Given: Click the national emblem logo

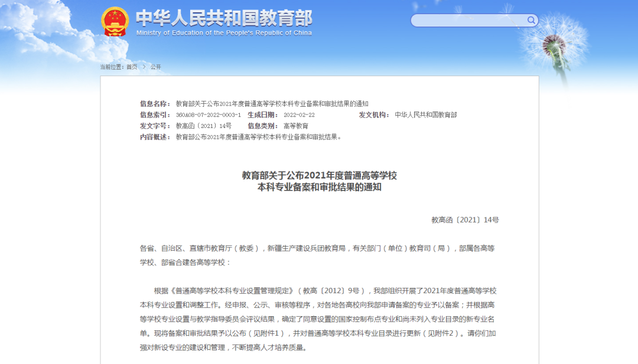Looking at the screenshot, I should (x=115, y=21).
